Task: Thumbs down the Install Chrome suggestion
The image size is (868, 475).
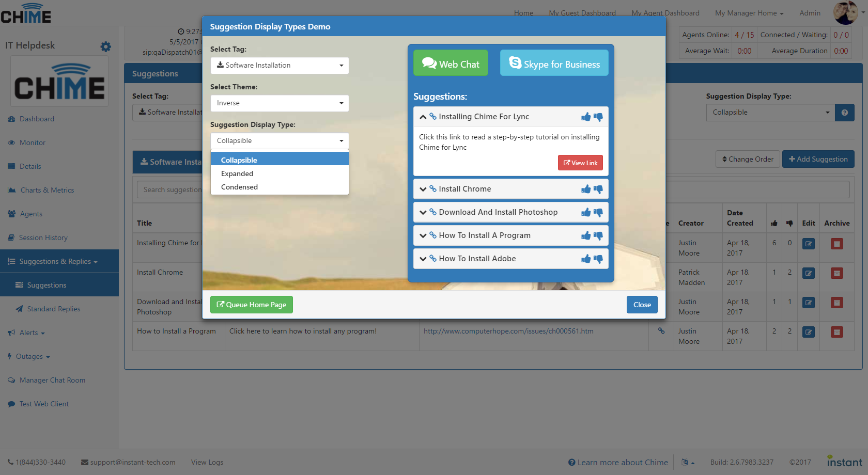Action: 598,189
